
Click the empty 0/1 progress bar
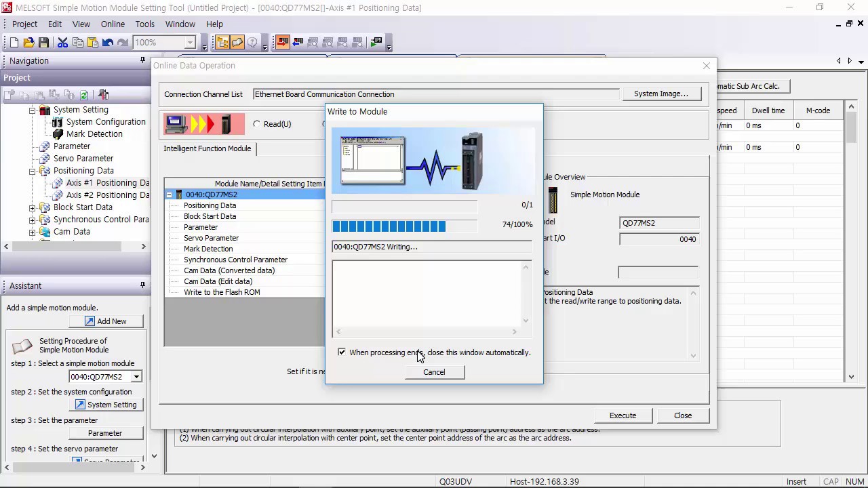coord(404,206)
